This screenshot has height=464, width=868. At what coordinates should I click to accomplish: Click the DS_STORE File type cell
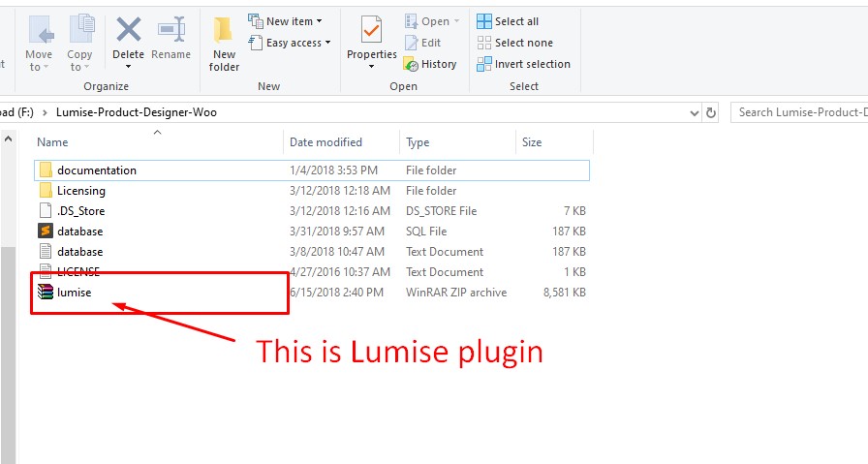pyautogui.click(x=441, y=211)
